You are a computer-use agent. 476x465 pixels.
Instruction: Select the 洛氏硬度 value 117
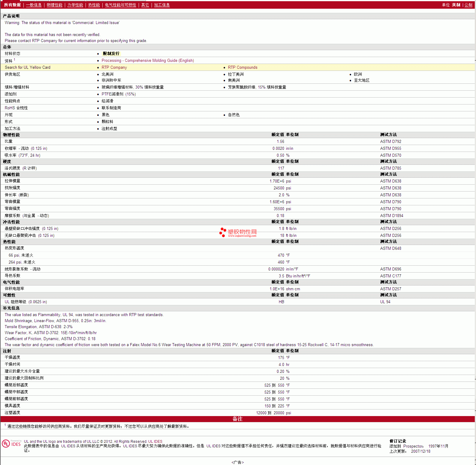(x=281, y=168)
